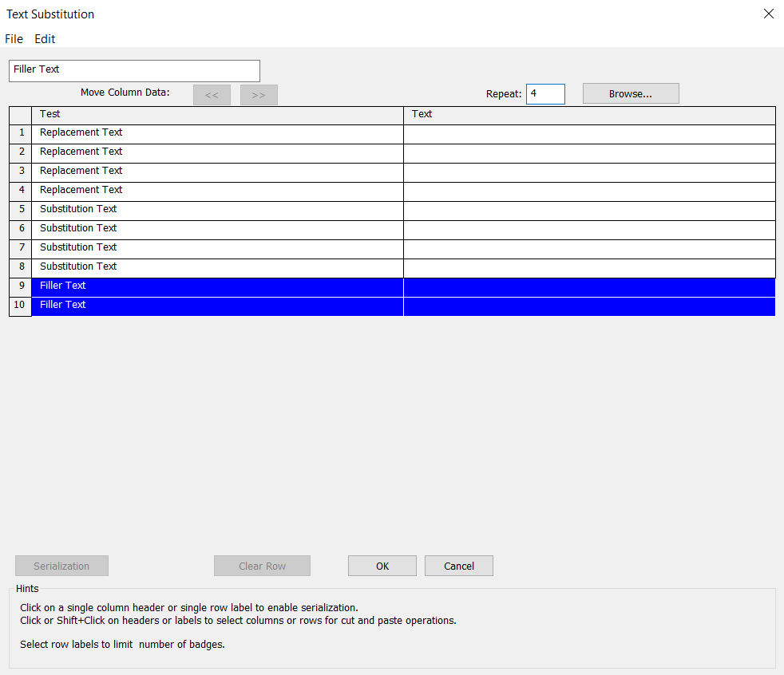Viewport: 784px width, 675px height.
Task: Select row label 10
Action: (21, 306)
